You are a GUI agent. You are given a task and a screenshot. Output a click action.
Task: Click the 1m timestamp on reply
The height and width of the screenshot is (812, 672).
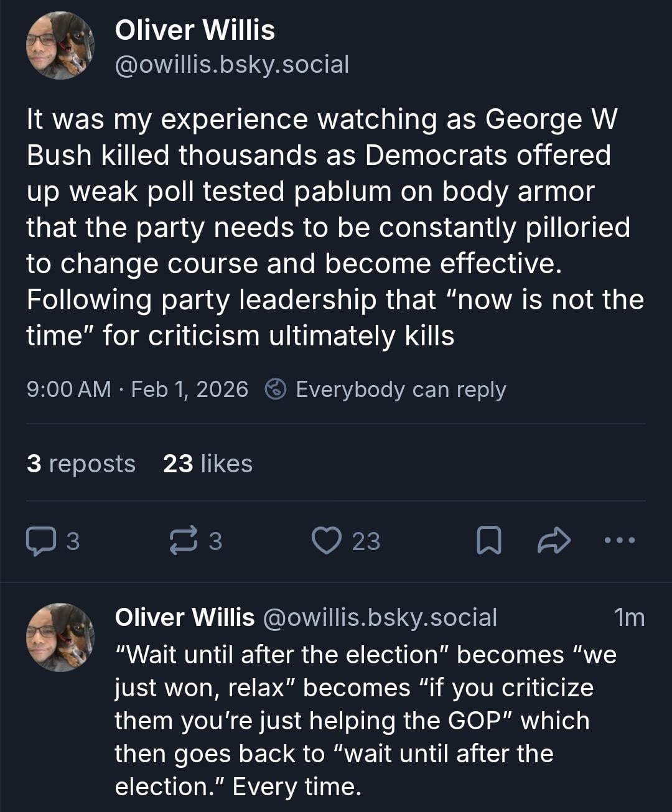629,617
